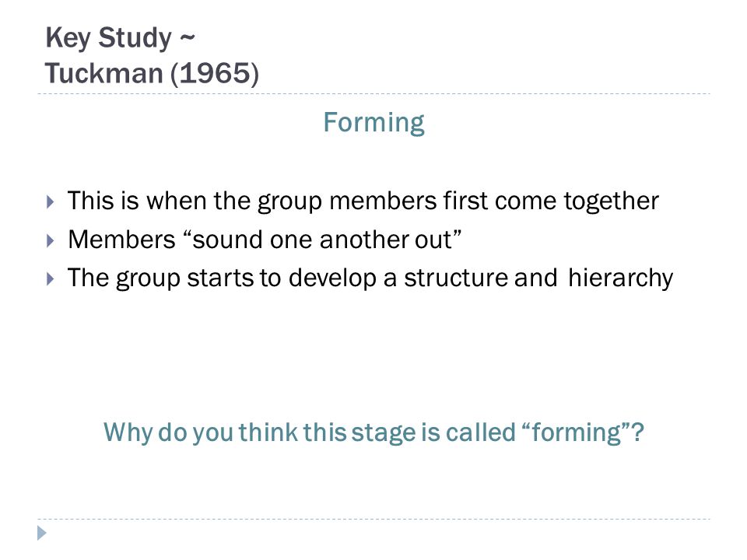Click the tilde symbol after 'Key Study'
The height and width of the screenshot is (560, 747).
point(188,37)
